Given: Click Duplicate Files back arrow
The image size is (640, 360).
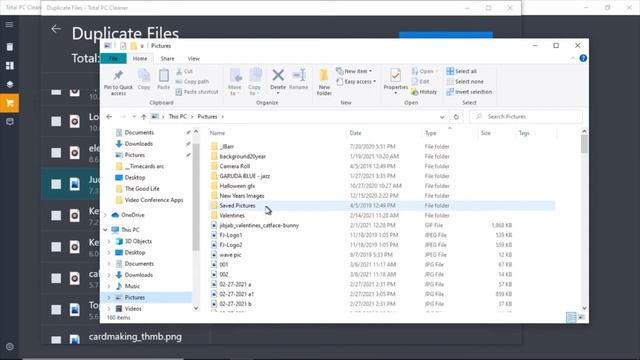Looking at the screenshot, I should 56,29.
